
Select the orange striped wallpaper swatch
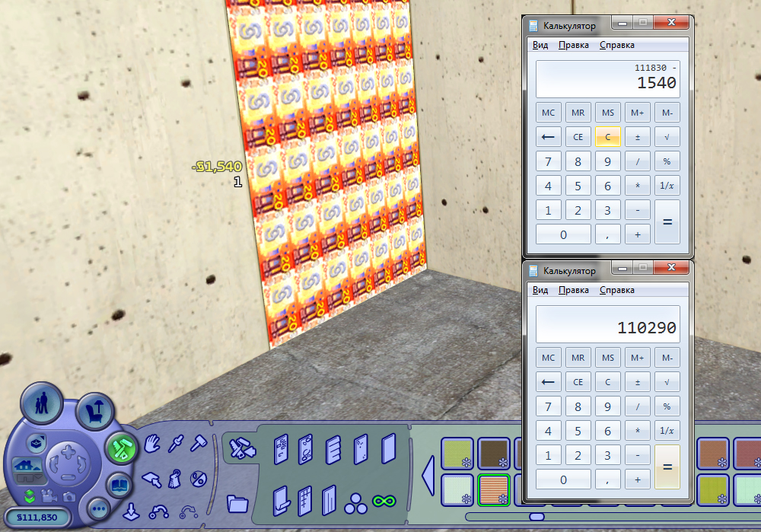[494, 490]
